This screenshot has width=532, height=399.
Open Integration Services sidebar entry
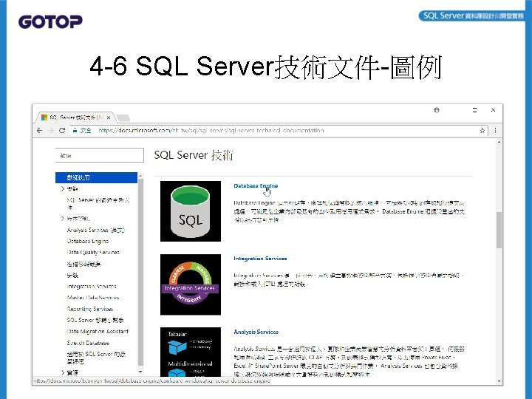coord(92,287)
